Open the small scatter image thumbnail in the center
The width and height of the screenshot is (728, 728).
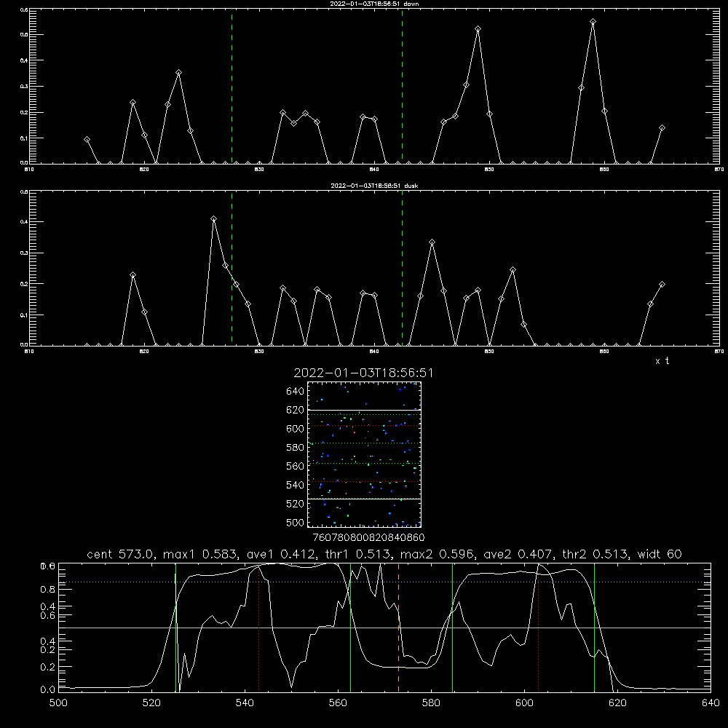point(364,454)
